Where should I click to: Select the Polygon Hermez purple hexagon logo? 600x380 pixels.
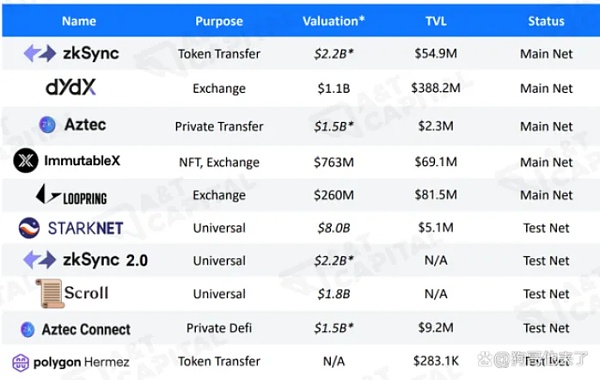click(21, 362)
